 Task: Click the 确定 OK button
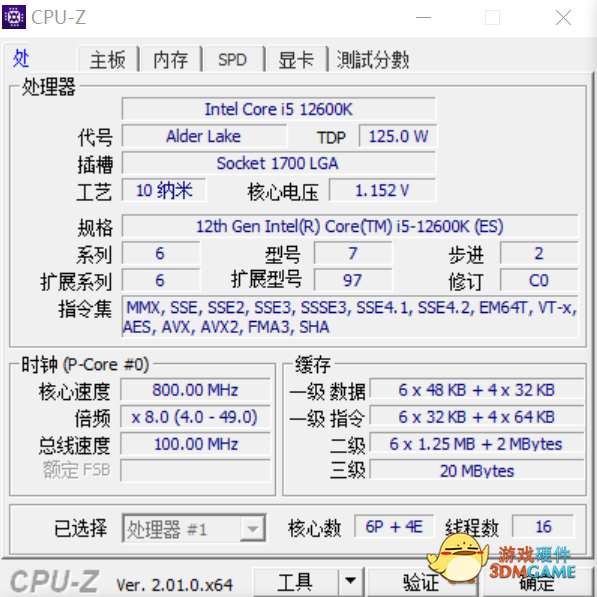click(537, 582)
